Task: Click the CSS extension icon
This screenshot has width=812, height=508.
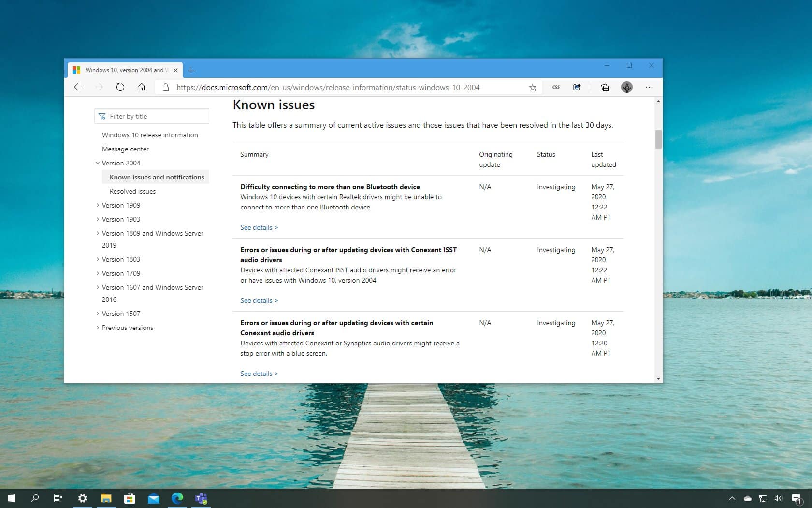Action: click(x=556, y=87)
